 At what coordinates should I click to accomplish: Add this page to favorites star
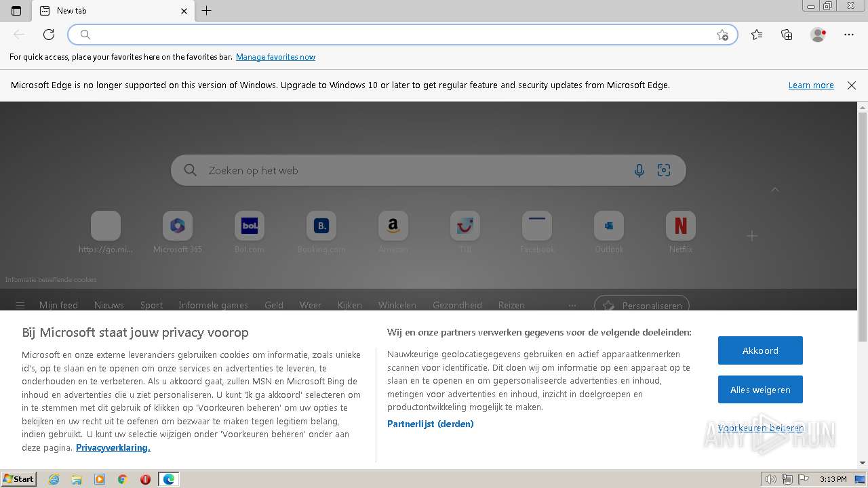pos(722,35)
